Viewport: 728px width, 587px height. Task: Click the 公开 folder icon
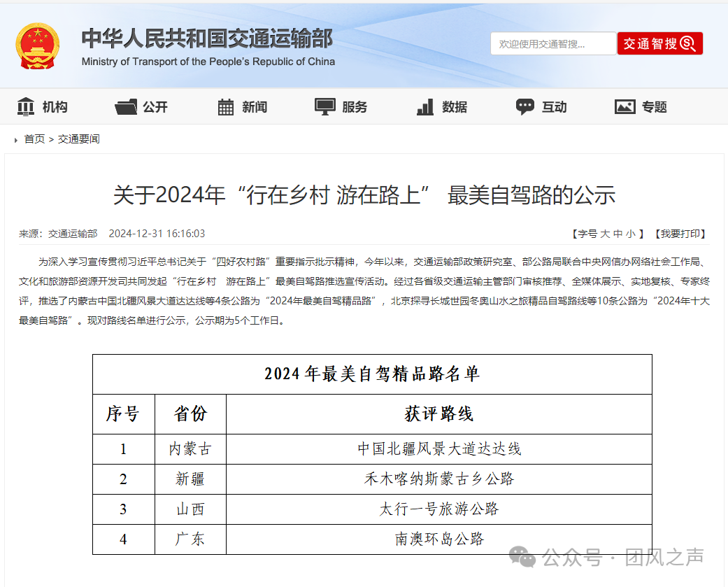coord(126,107)
